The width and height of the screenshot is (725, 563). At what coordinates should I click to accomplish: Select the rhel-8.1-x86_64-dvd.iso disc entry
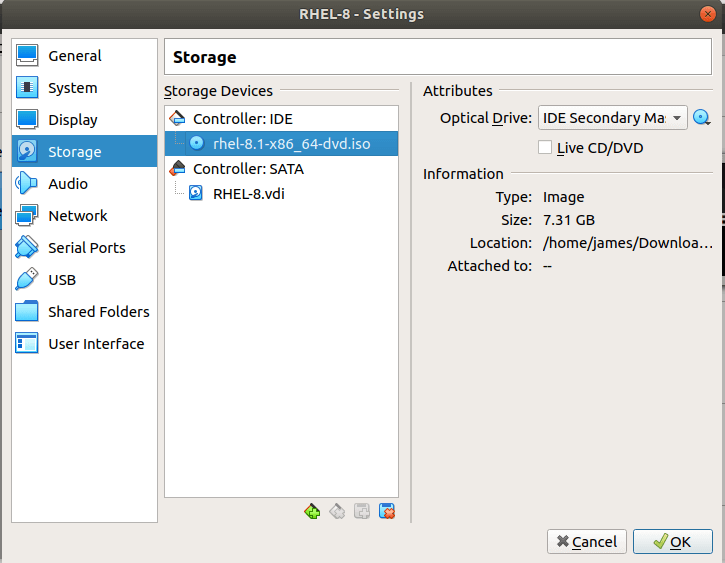[291, 143]
